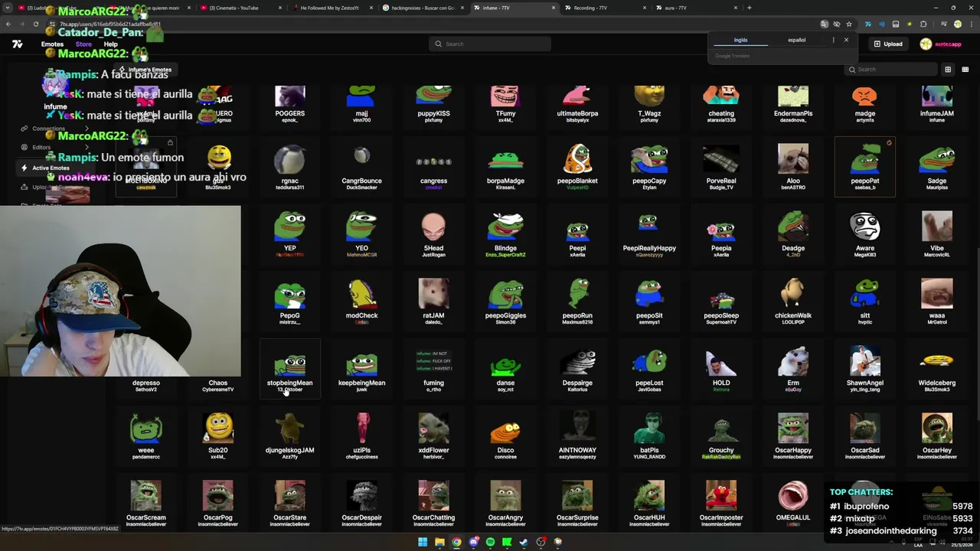Open a new browser tab
Image resolution: width=980 pixels, height=551 pixels.
click(750, 8)
